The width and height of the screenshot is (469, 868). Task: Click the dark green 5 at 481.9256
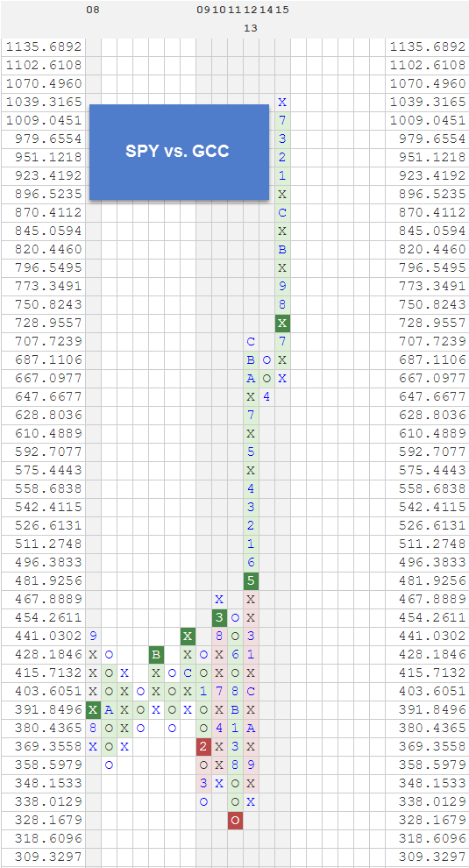coord(251,580)
